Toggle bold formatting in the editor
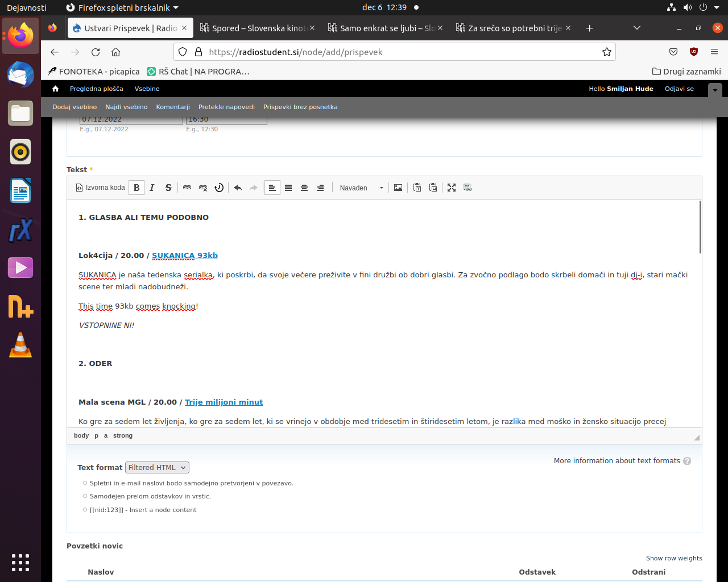Screen dimensions: 728x582 (136, 188)
